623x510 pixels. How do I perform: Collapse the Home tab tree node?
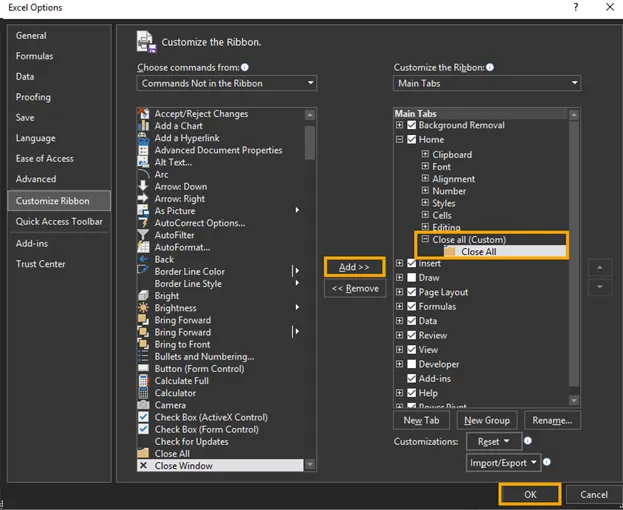click(x=399, y=139)
